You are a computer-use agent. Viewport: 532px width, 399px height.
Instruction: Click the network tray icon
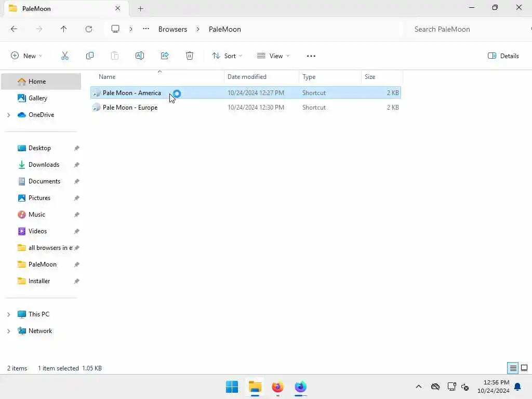click(451, 387)
